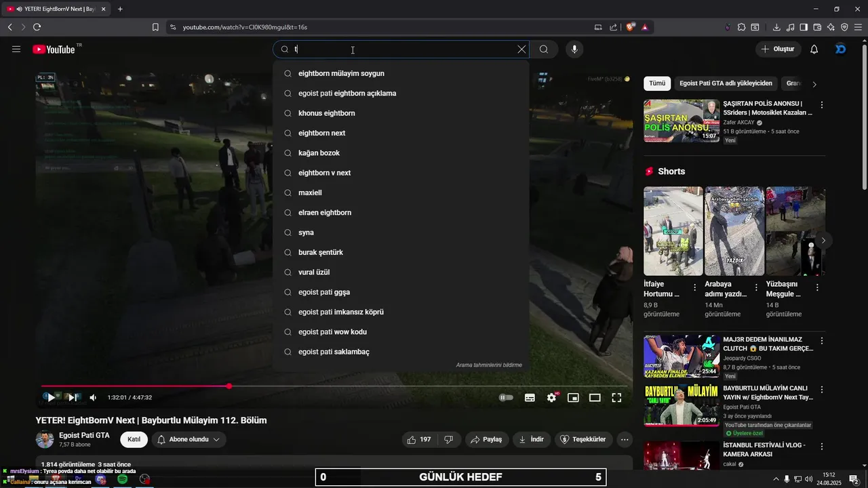The height and width of the screenshot is (488, 868).
Task: Open more actions ellipsis under video
Action: click(x=625, y=439)
